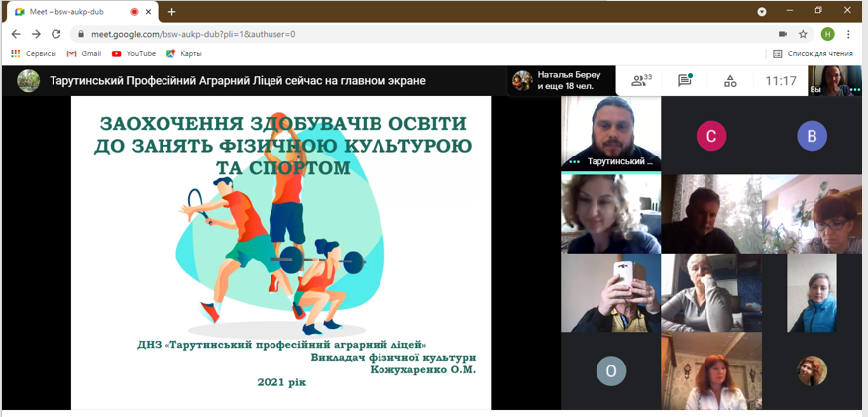Viewport: 868px width, 417px height.
Task: Bookmark this page with the star icon
Action: point(803,34)
